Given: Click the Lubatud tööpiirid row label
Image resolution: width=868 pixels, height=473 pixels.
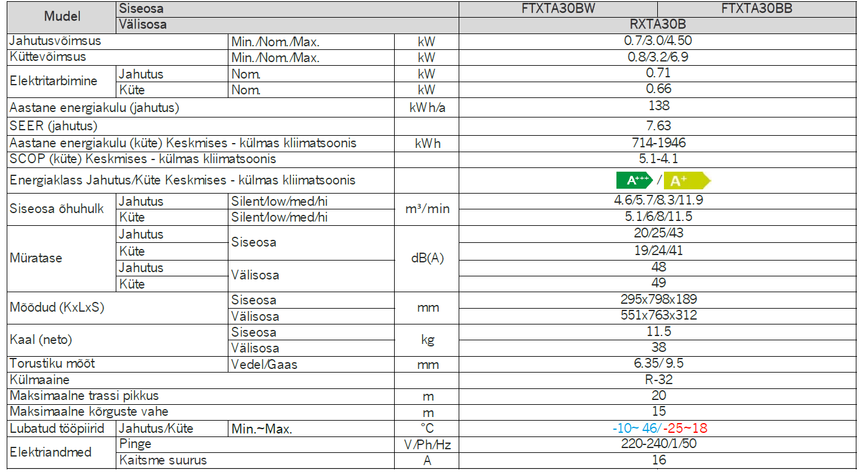Looking at the screenshot, I should coord(57,429).
